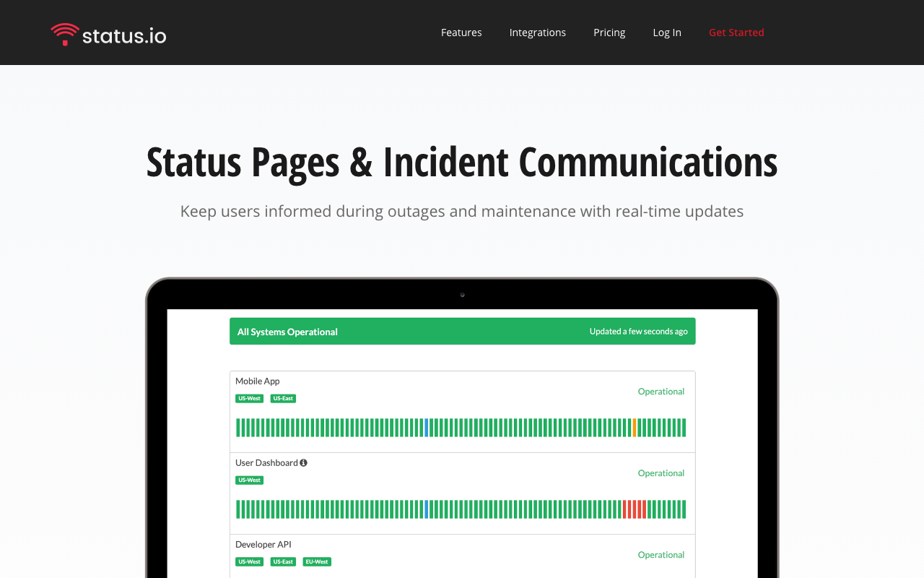Click the 'Keep users informed' subtitle
Viewport: 924px width, 578px height.
coord(462,212)
